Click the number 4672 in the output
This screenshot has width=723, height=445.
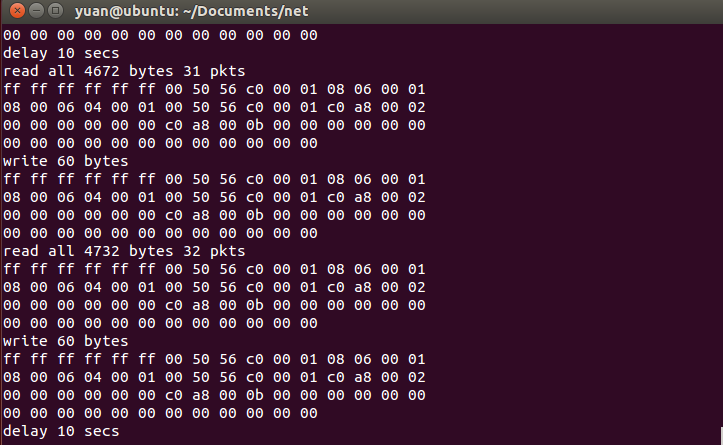click(x=100, y=71)
